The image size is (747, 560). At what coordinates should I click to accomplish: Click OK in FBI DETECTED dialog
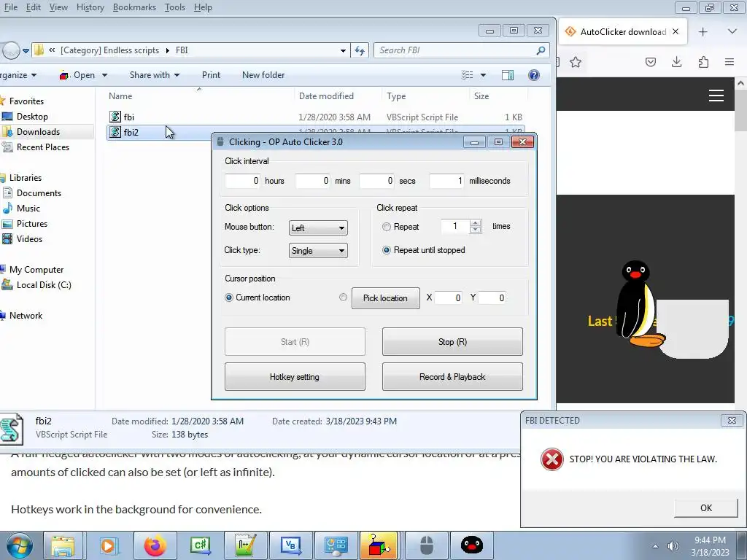[x=706, y=508]
